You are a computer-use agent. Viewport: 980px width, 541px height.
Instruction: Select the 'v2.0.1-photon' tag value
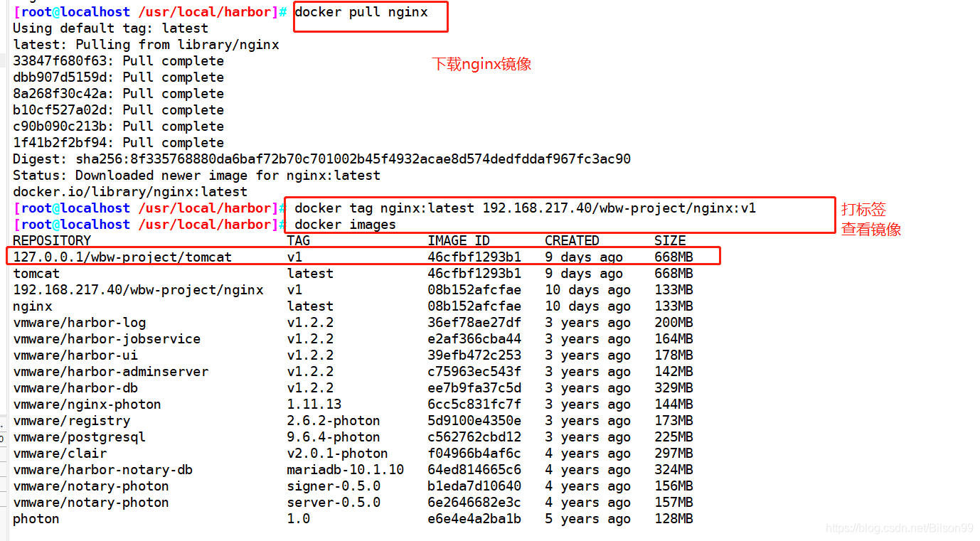coord(338,454)
